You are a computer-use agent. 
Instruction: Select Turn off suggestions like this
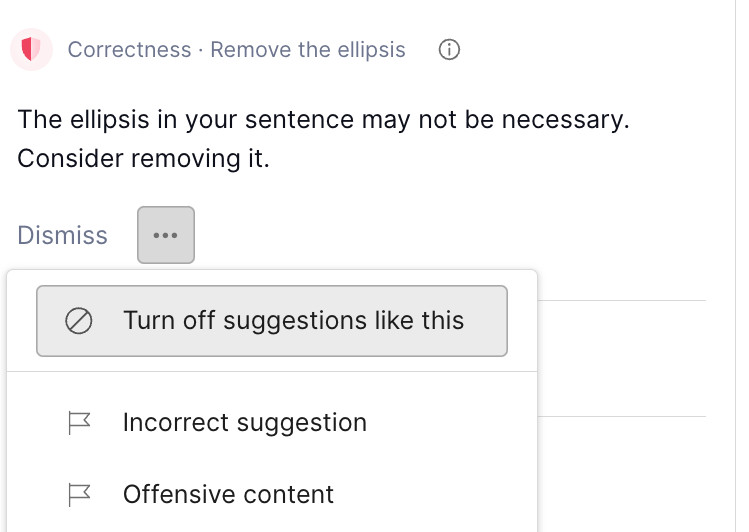click(272, 321)
